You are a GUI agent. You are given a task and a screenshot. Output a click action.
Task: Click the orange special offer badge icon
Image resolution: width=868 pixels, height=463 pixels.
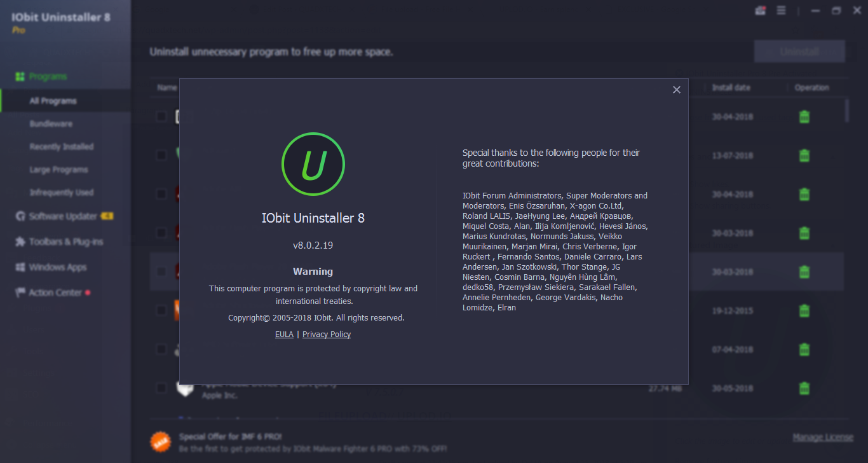point(159,442)
